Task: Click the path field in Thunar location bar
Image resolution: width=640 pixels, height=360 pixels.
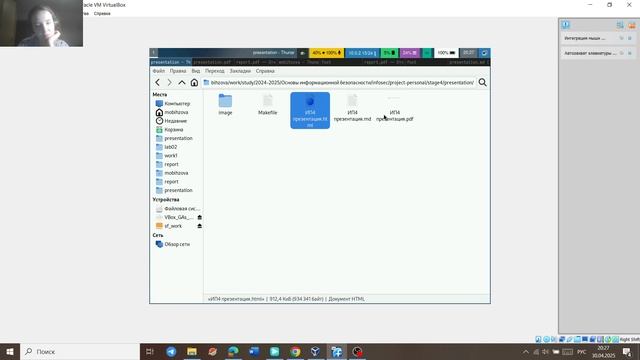Action: pos(339,82)
